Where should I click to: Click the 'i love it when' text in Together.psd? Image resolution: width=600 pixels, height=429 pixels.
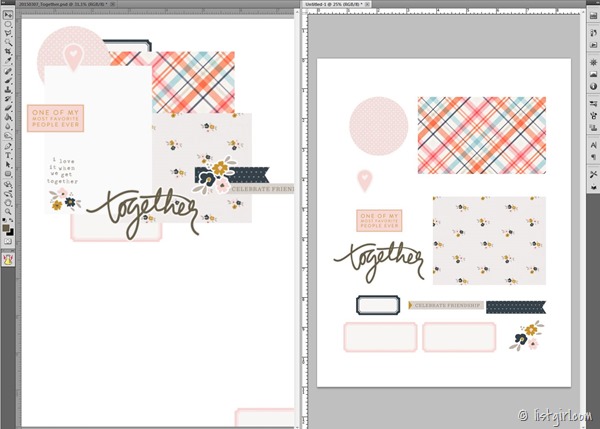click(63, 171)
